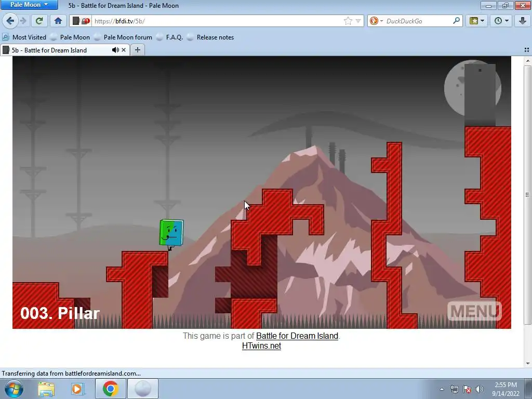The height and width of the screenshot is (399, 532).
Task: Click the volume speaker tray icon
Action: (480, 389)
